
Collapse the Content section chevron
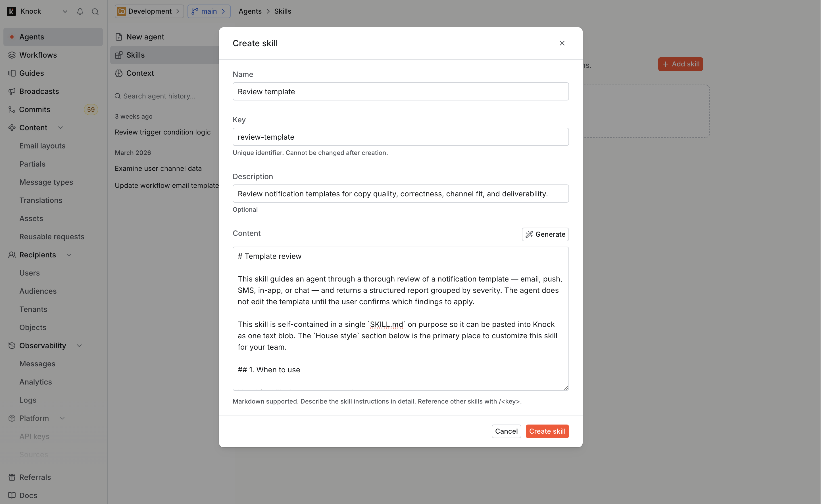coord(61,128)
